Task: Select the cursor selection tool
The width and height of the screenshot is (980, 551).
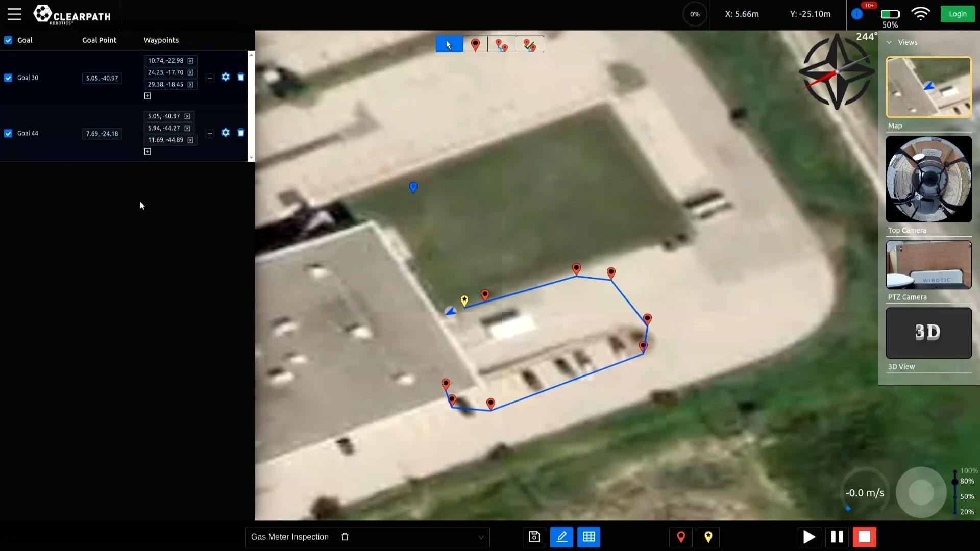Action: coord(449,44)
